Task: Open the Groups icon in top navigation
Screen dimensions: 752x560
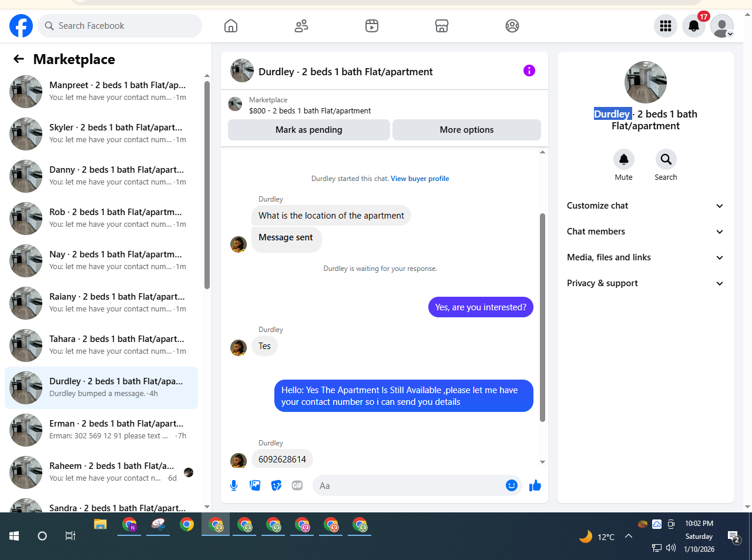Action: pos(512,26)
